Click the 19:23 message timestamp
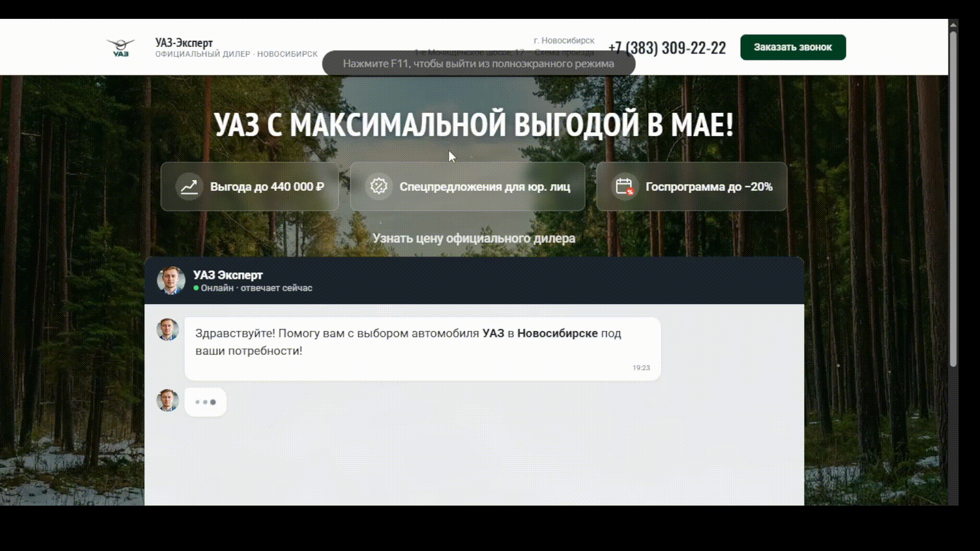 tap(641, 368)
